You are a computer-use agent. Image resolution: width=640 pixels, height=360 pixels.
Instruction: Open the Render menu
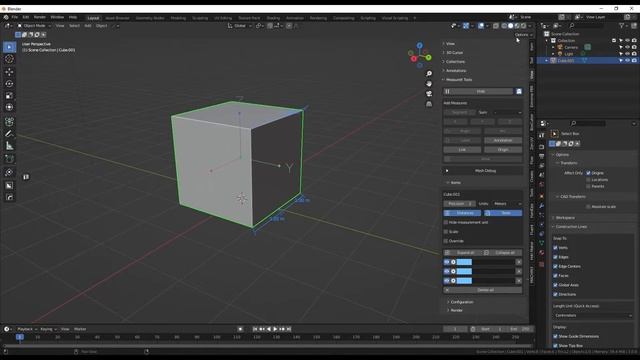[40, 17]
